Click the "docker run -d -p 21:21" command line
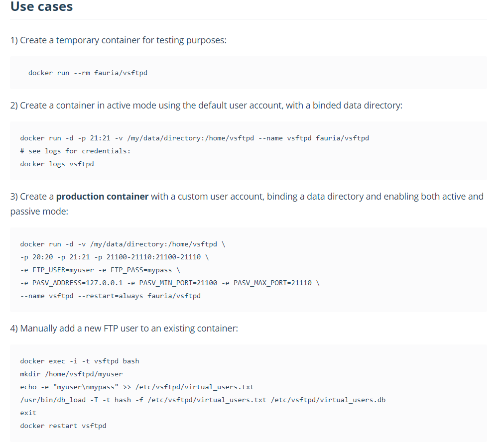 point(194,138)
